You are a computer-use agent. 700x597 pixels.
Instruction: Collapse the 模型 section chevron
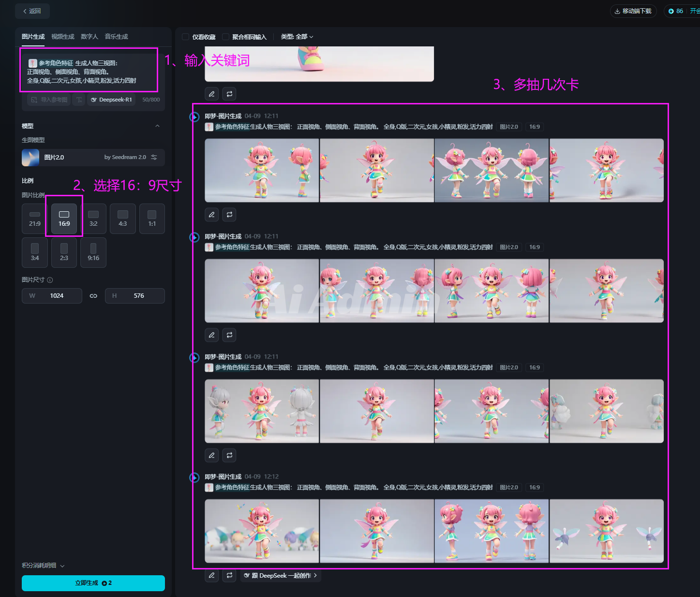pyautogui.click(x=157, y=126)
